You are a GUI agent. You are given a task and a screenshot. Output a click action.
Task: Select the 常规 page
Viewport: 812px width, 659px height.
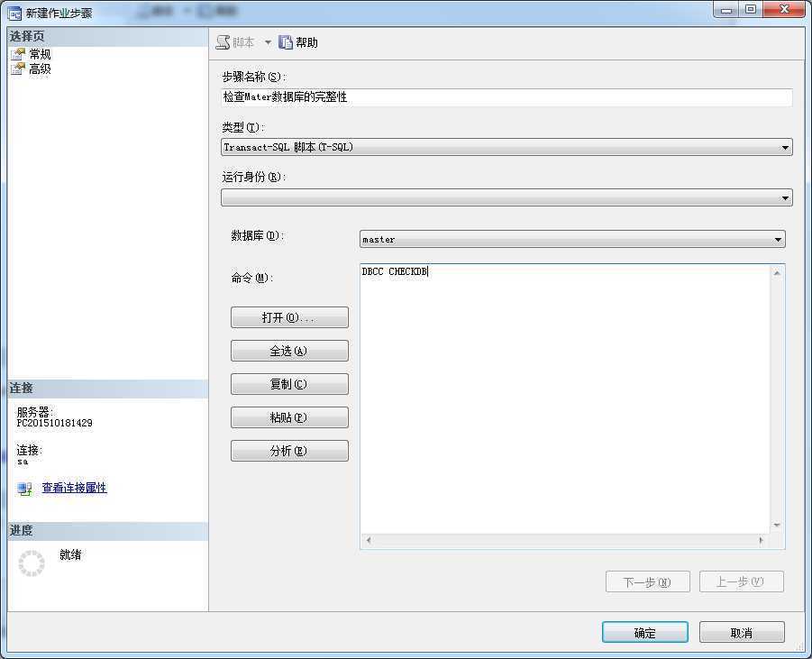point(40,54)
